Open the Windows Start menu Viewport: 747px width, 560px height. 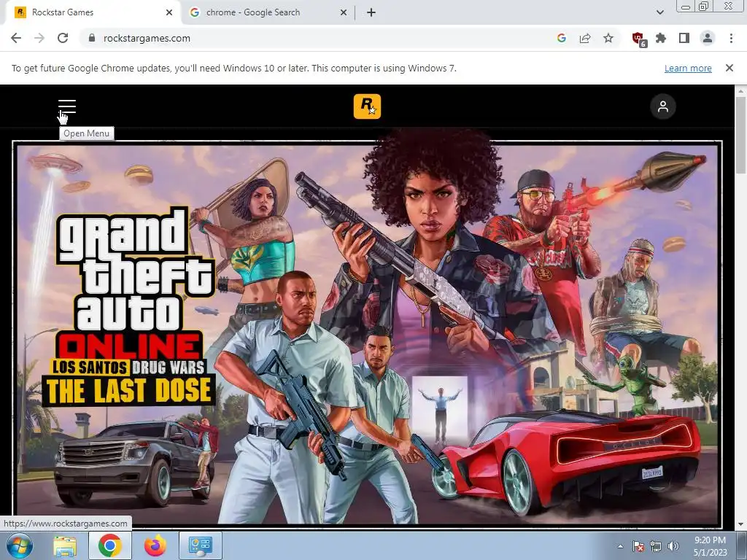click(20, 545)
